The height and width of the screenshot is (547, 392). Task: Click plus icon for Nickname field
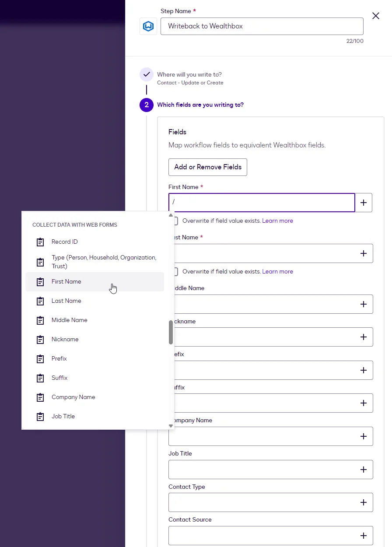364,337
